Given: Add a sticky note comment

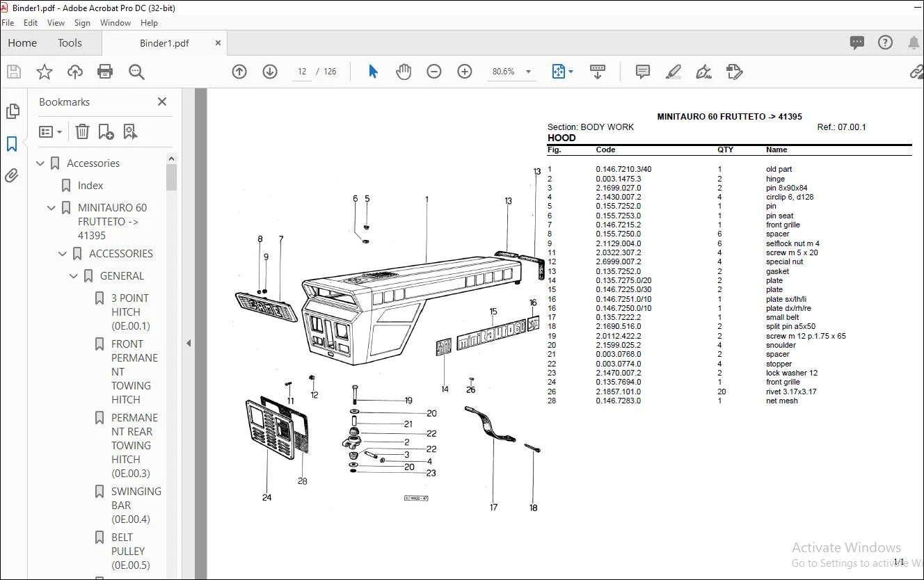Looking at the screenshot, I should (x=643, y=72).
